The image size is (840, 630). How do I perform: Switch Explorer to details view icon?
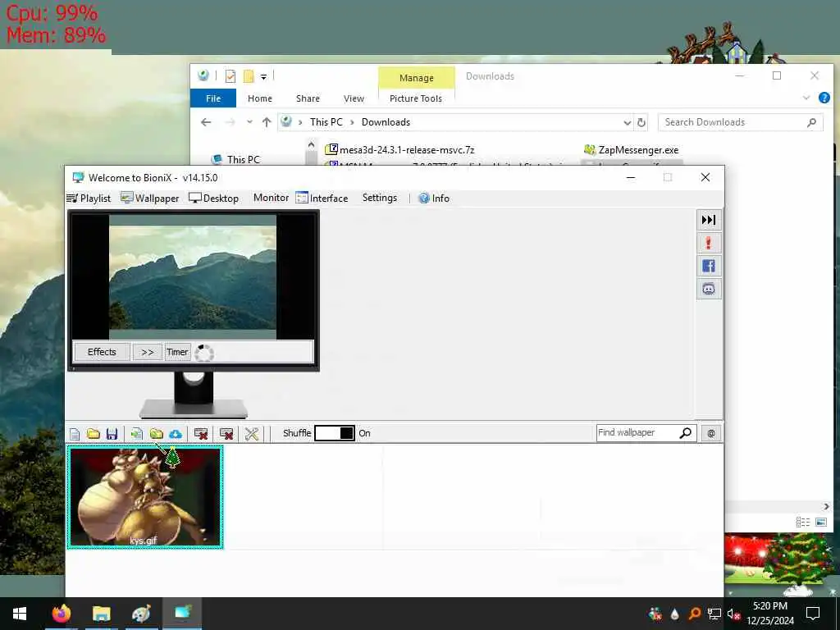(802, 522)
